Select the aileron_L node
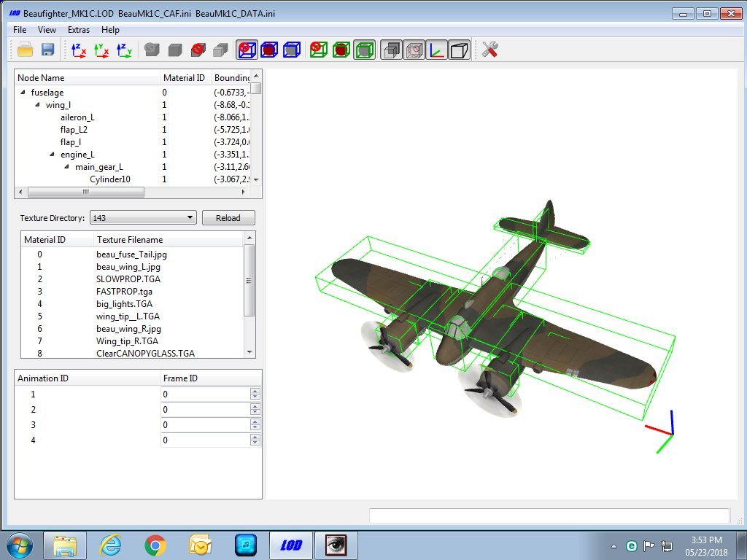Screen dimensions: 747x560 tap(77, 117)
